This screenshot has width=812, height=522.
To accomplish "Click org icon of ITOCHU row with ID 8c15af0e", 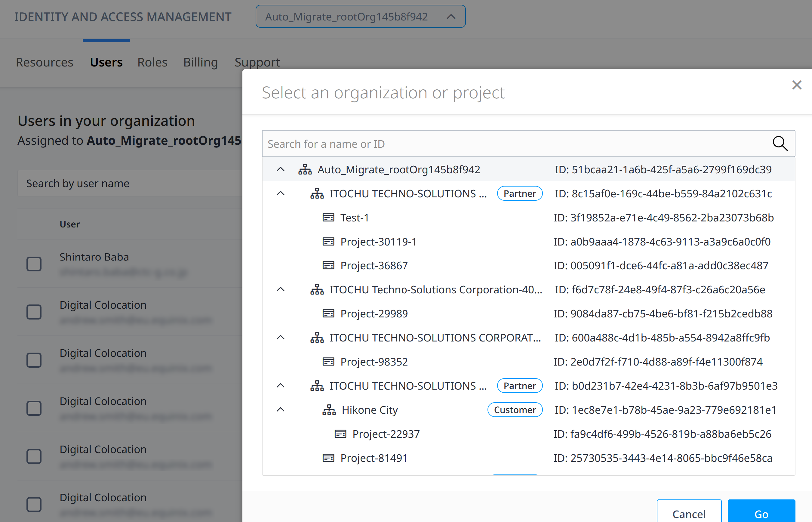I will pyautogui.click(x=317, y=193).
